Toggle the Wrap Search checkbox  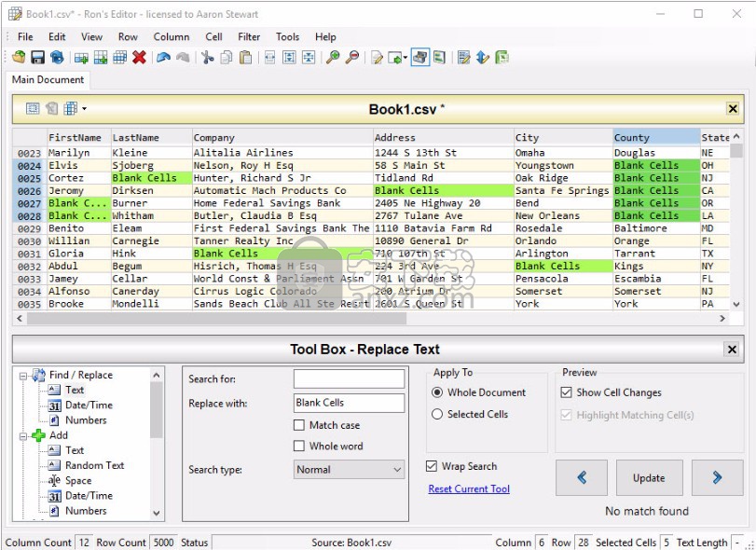(432, 466)
